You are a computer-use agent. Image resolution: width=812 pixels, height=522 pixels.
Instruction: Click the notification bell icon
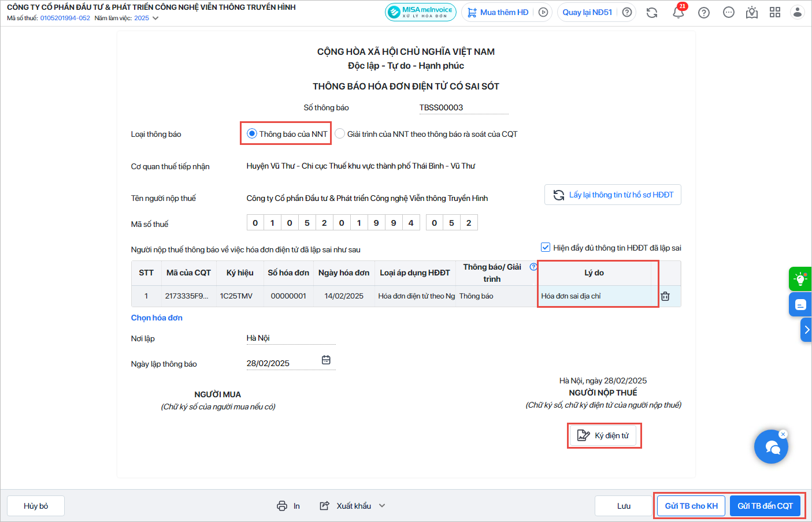678,13
